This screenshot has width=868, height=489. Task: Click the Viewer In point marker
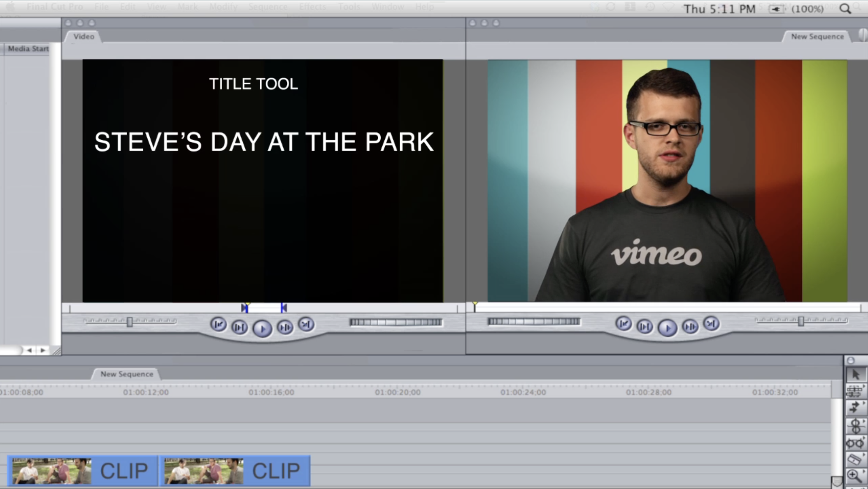[x=244, y=308]
